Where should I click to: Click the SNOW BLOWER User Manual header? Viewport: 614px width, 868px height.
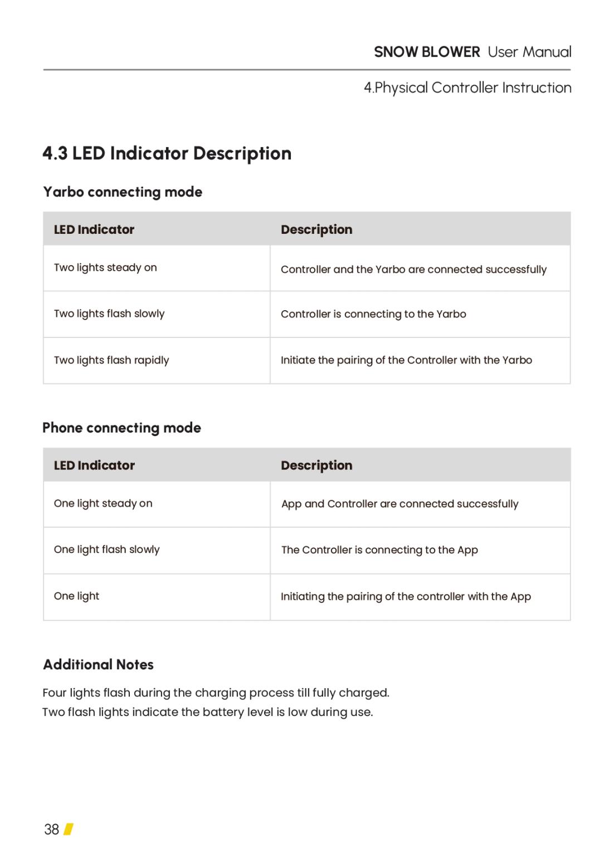[472, 52]
